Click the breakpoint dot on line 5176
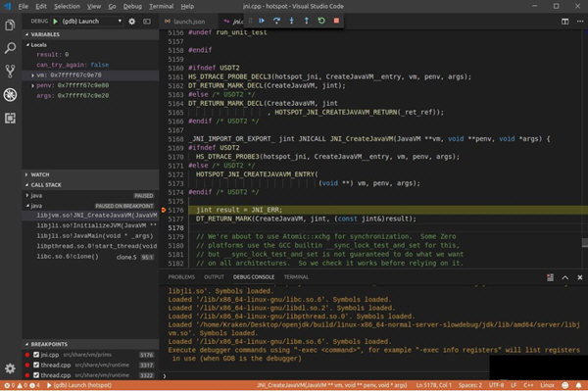This screenshot has width=588, height=391. click(164, 210)
